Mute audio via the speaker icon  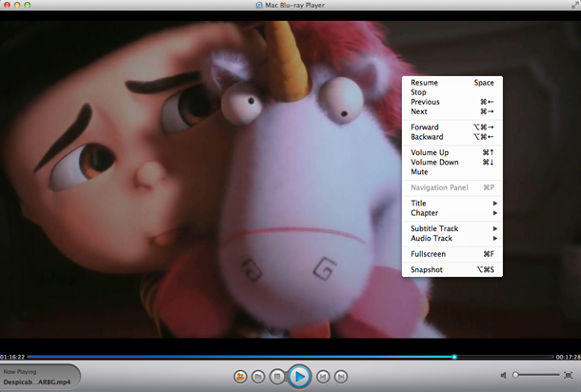click(503, 375)
